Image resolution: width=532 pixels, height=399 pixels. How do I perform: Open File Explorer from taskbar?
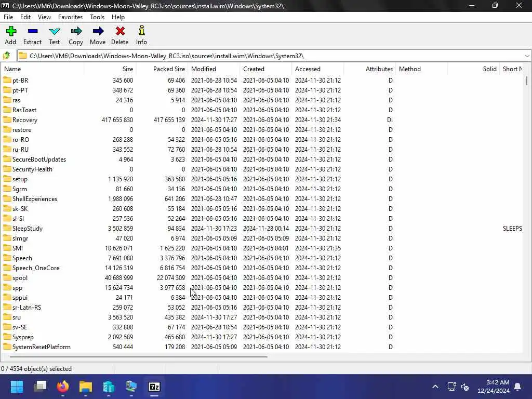[86, 387]
